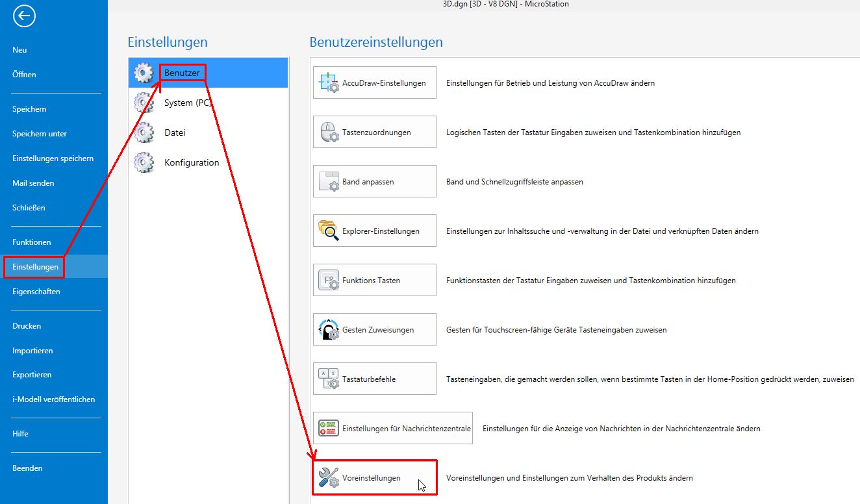Click the Nachrichtenzentrale description text

point(622,429)
